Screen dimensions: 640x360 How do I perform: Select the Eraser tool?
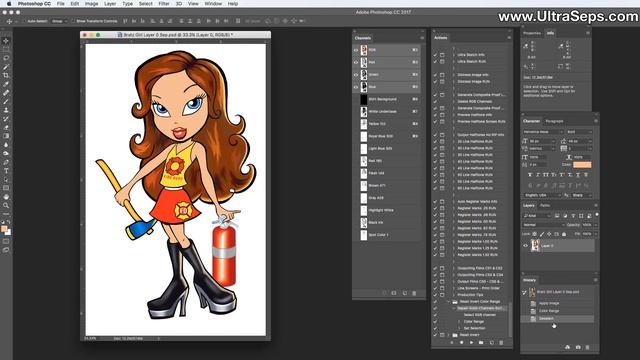(6, 127)
